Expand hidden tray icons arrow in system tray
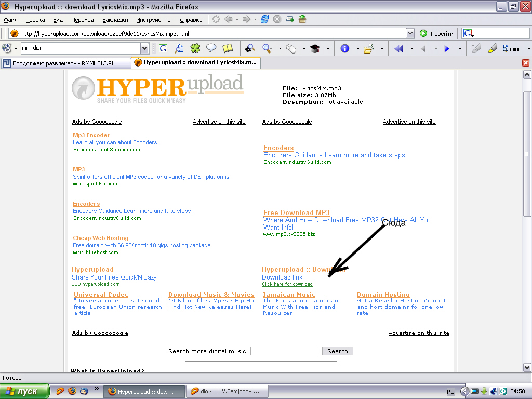The width and height of the screenshot is (532, 399). pos(464,392)
